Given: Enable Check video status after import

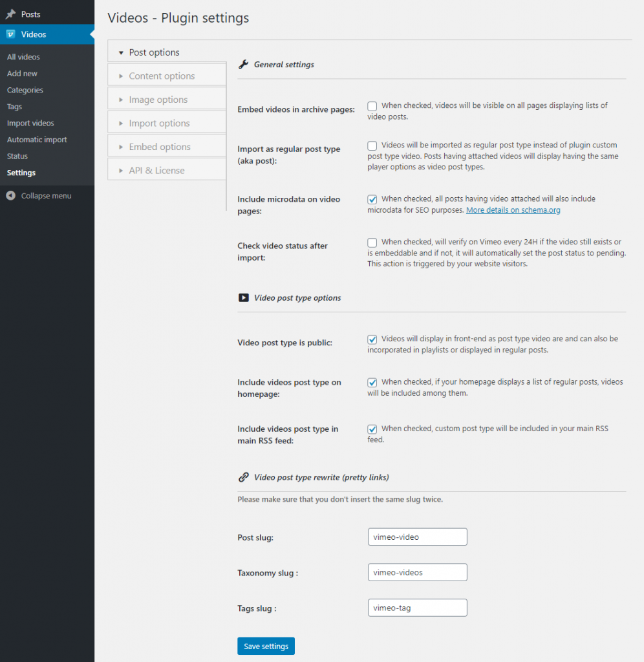Looking at the screenshot, I should coord(372,242).
